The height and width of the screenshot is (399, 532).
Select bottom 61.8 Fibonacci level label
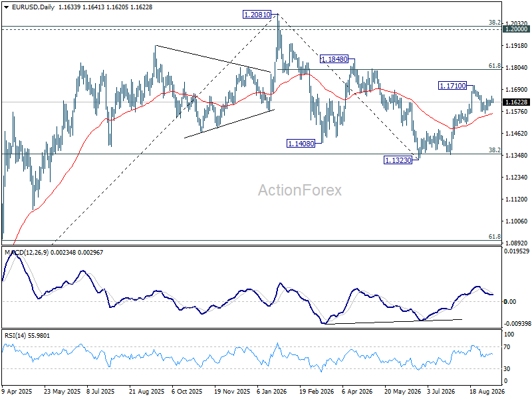(495, 237)
